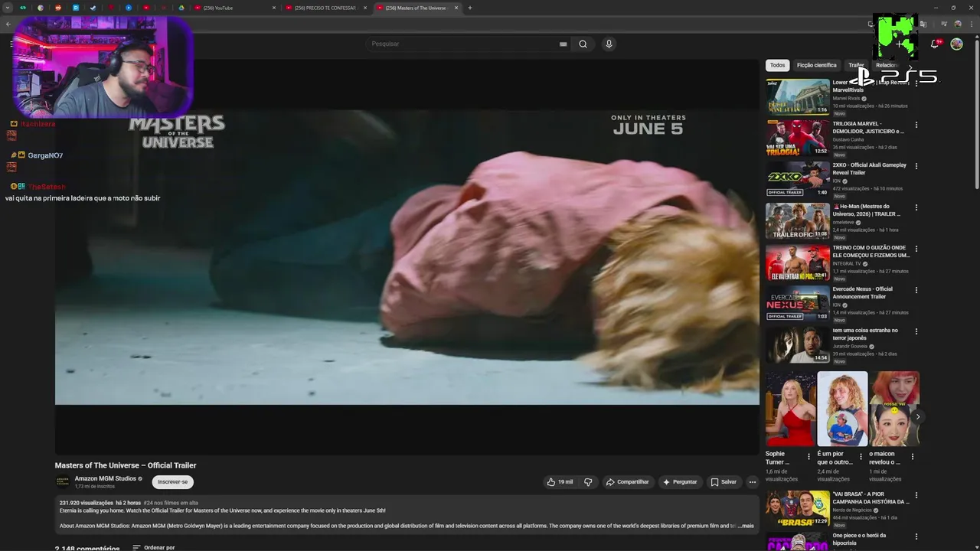Open YouTube notifications bell
This screenshot has width=980, height=551.
[x=935, y=44]
